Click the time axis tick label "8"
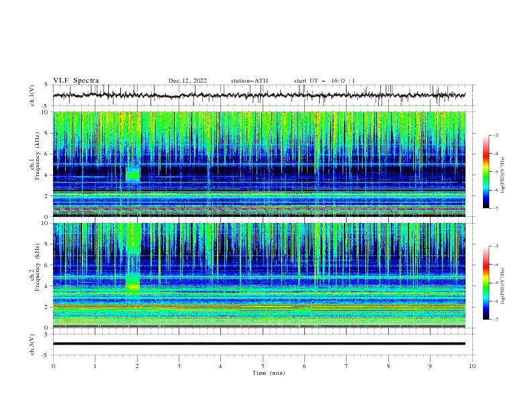 [388, 366]
